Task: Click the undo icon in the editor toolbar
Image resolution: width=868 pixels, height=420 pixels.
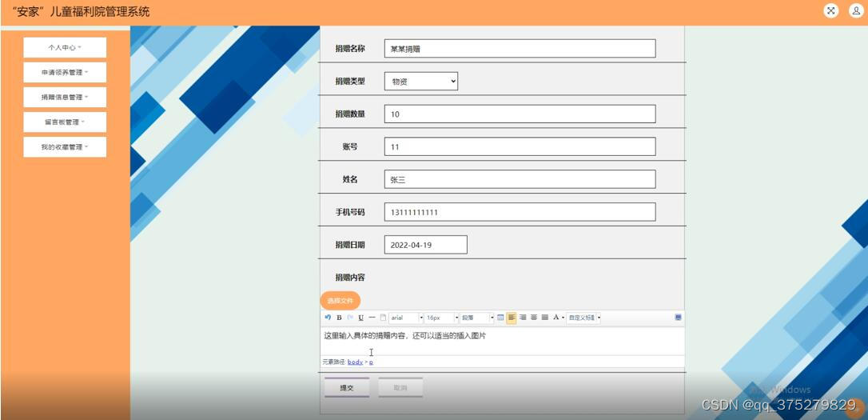Action: [328, 318]
